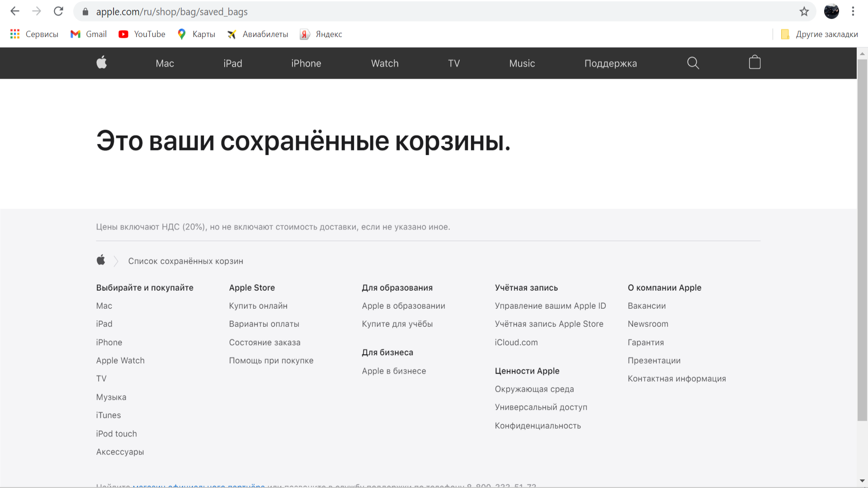Open Универсальный доступ link
The image size is (868, 488).
point(541,407)
